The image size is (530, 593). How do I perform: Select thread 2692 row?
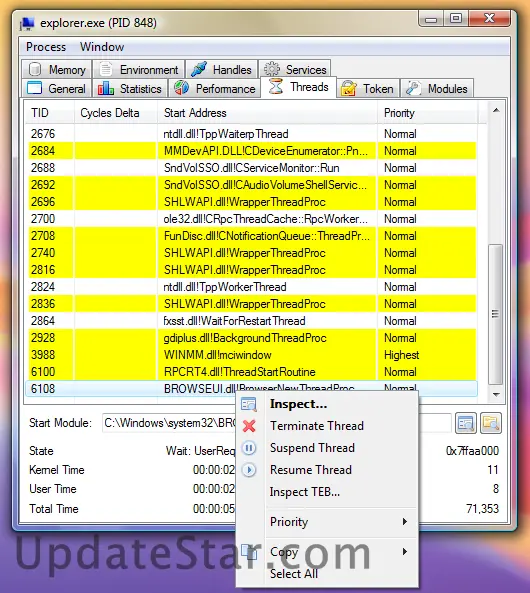tap(251, 185)
